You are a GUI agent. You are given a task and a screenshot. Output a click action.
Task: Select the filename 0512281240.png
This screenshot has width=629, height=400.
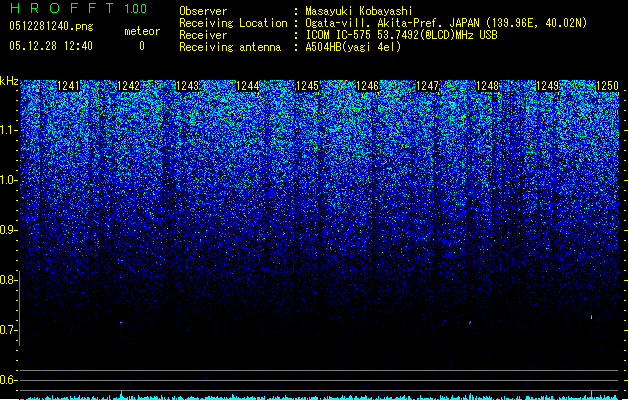(x=51, y=27)
